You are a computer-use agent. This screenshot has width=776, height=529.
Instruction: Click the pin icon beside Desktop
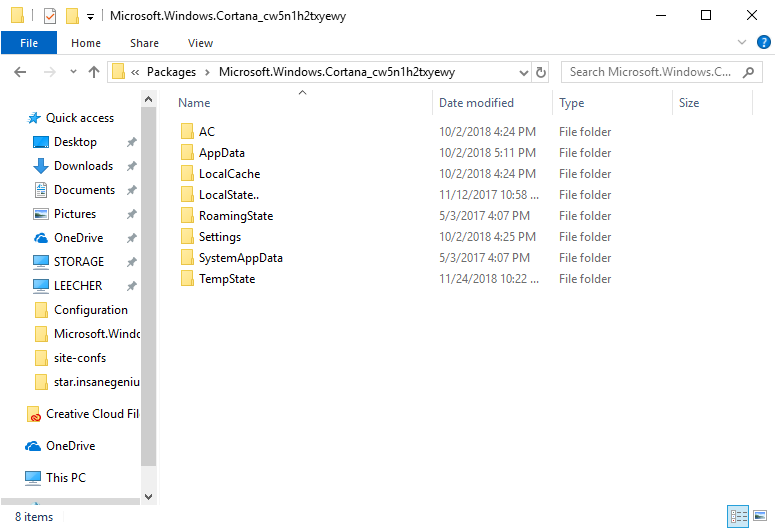point(131,143)
